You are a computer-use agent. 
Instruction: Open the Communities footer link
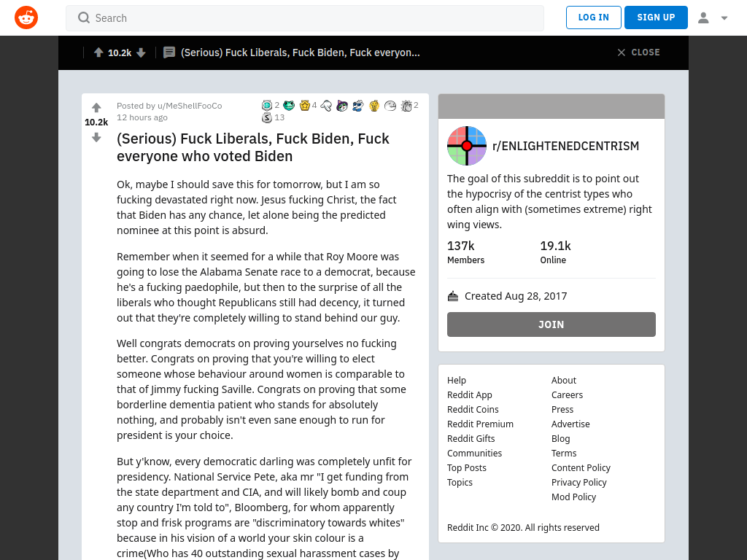(474, 454)
